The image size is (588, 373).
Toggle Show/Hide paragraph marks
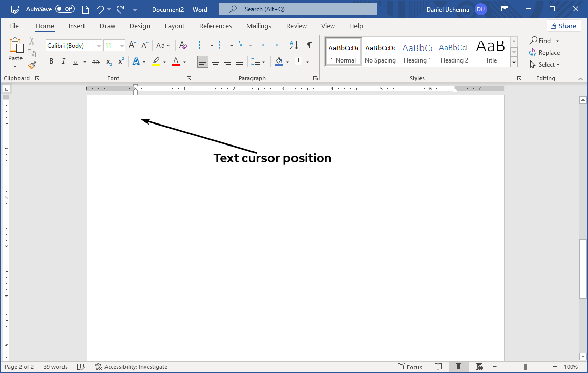[x=309, y=45]
